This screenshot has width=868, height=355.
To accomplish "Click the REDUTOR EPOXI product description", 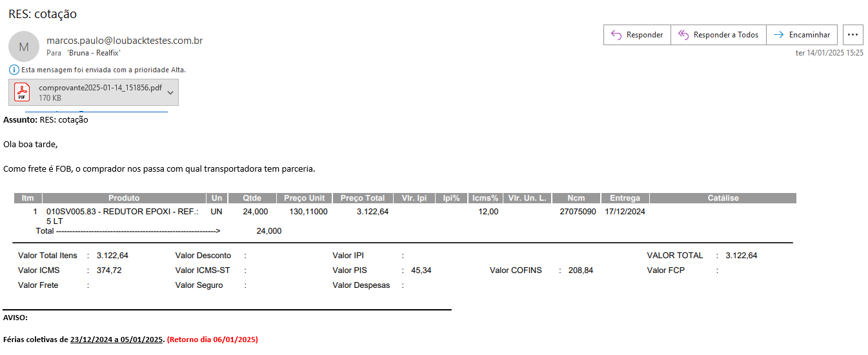I will tap(123, 212).
